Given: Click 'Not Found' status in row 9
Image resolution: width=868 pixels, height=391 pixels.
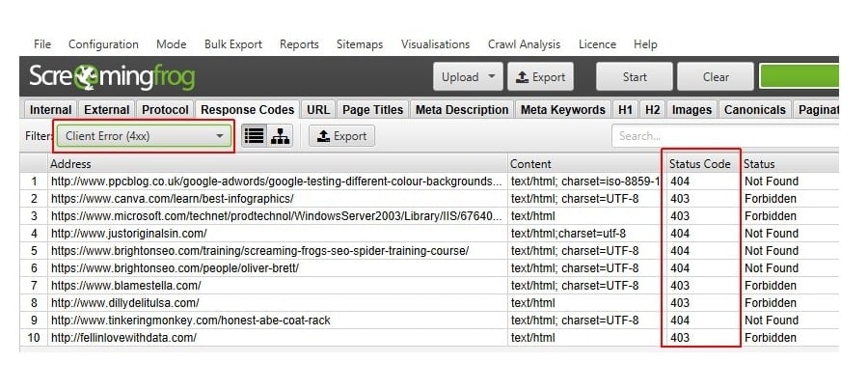Looking at the screenshot, I should 772,321.
